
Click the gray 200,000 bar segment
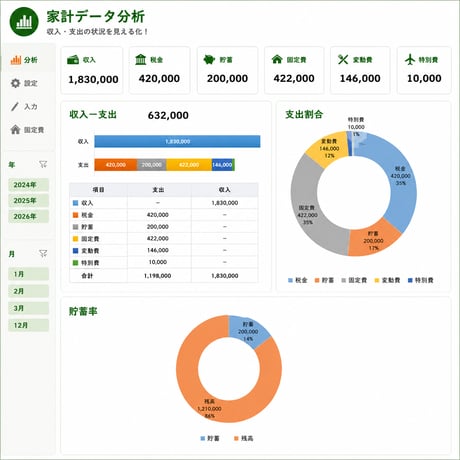(x=152, y=165)
